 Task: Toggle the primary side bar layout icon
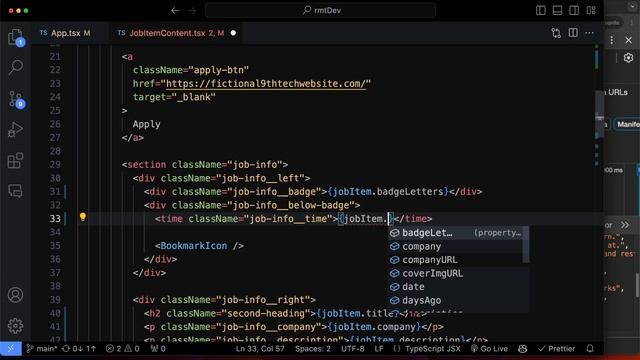coord(540,10)
